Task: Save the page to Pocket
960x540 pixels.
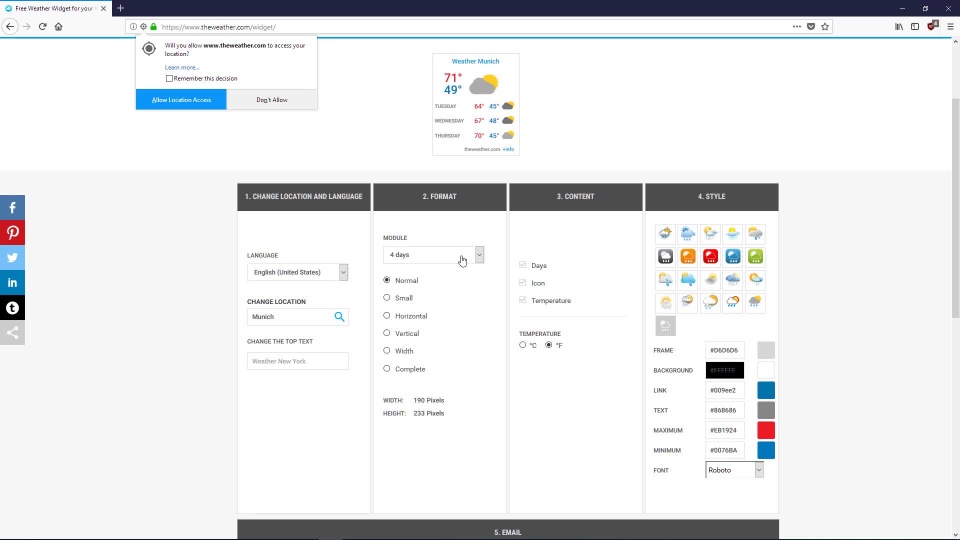Action: pyautogui.click(x=811, y=26)
